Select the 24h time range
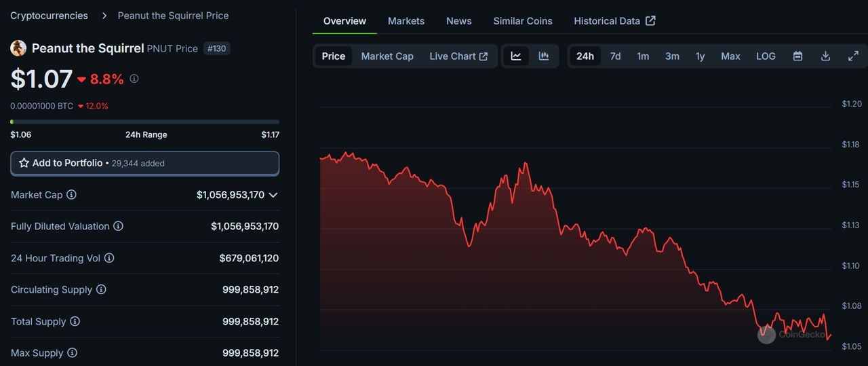The image size is (868, 366). 585,56
